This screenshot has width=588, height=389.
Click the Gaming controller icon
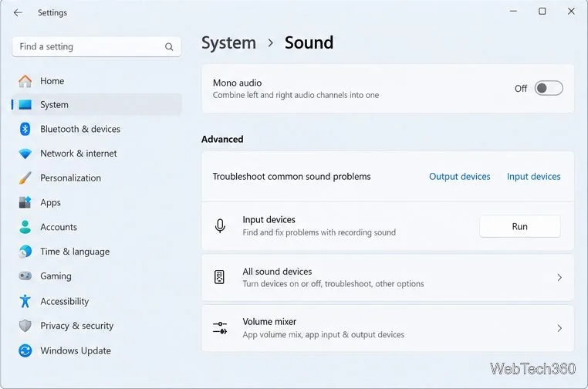25,276
